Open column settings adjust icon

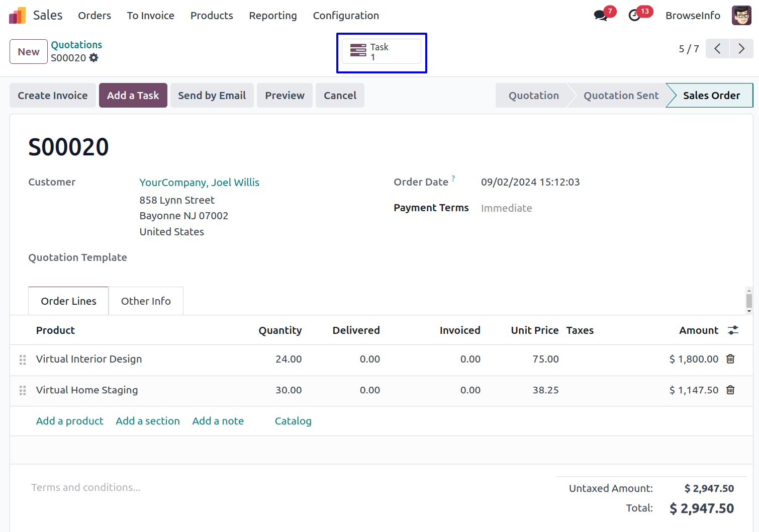pos(733,330)
